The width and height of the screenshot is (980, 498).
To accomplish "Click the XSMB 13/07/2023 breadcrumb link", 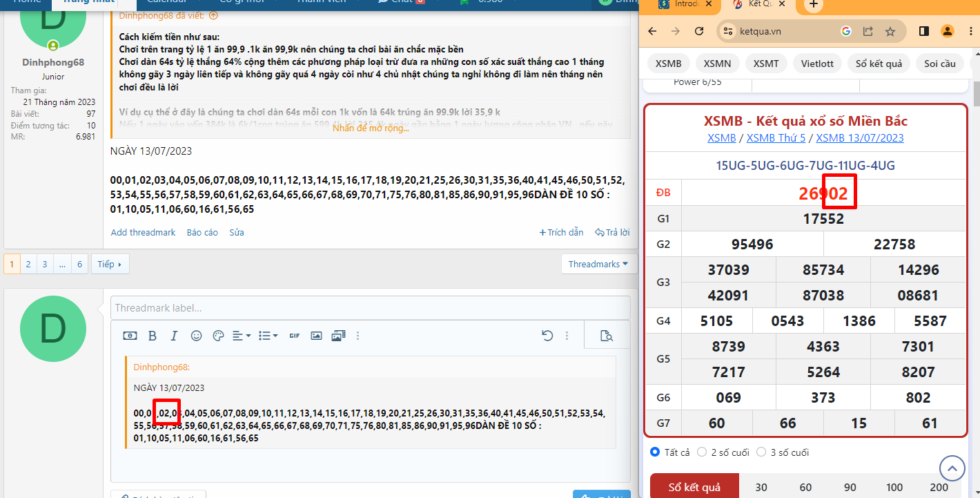I will [860, 137].
